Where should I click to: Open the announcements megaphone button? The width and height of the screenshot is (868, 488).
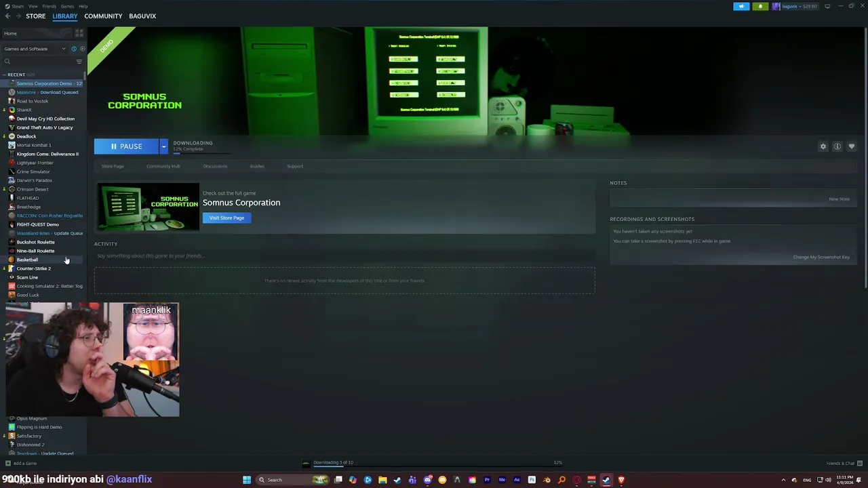point(741,6)
